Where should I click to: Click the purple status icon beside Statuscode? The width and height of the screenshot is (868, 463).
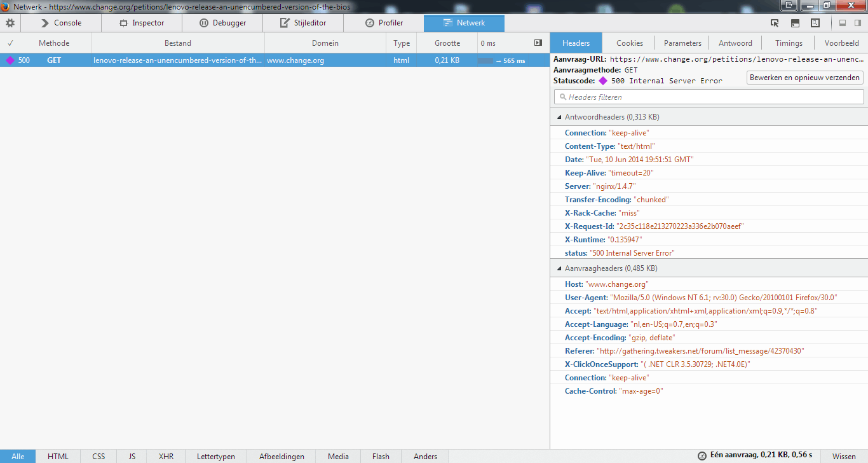coord(603,81)
